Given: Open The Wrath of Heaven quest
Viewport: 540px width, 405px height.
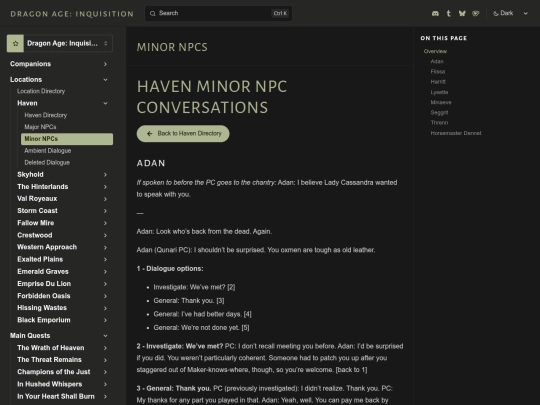Looking at the screenshot, I should tap(51, 348).
